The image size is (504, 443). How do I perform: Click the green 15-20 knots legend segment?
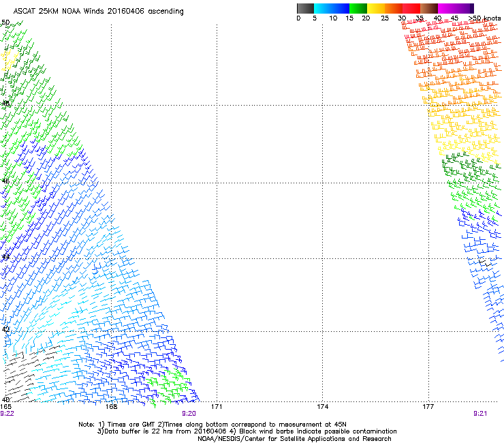[x=358, y=8]
